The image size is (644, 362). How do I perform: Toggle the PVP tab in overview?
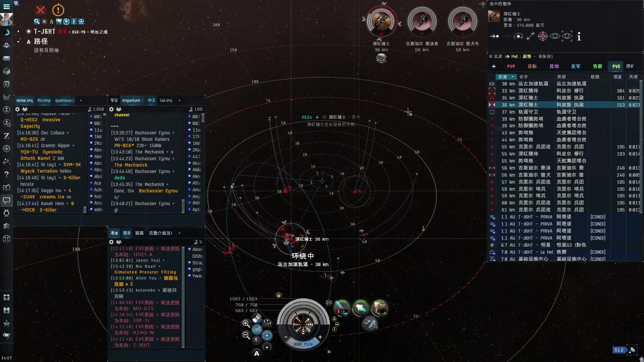click(x=511, y=66)
